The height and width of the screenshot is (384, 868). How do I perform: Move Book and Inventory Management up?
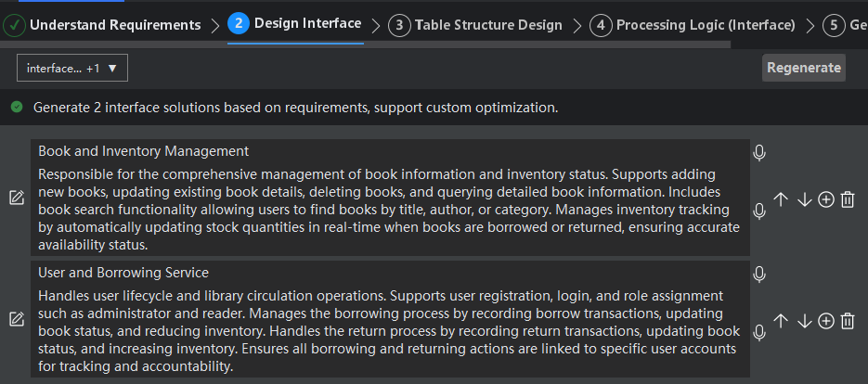(781, 199)
